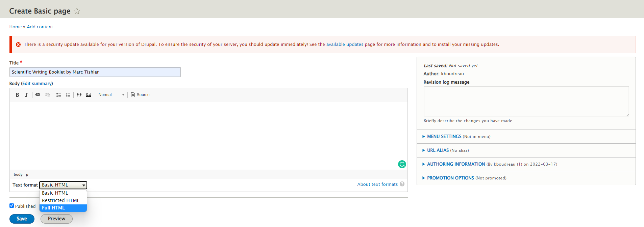644x227 pixels.
Task: Open the About text formats link
Action: coord(377,184)
